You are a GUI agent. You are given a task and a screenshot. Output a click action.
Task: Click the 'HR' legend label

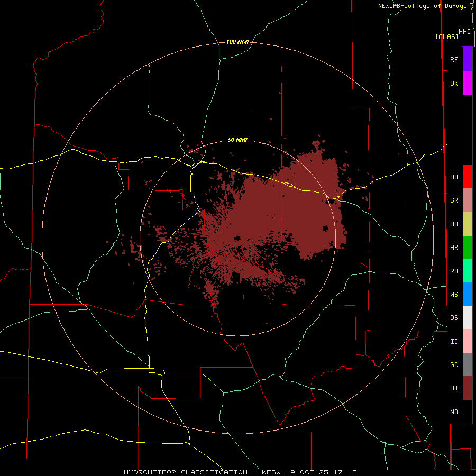454,248
